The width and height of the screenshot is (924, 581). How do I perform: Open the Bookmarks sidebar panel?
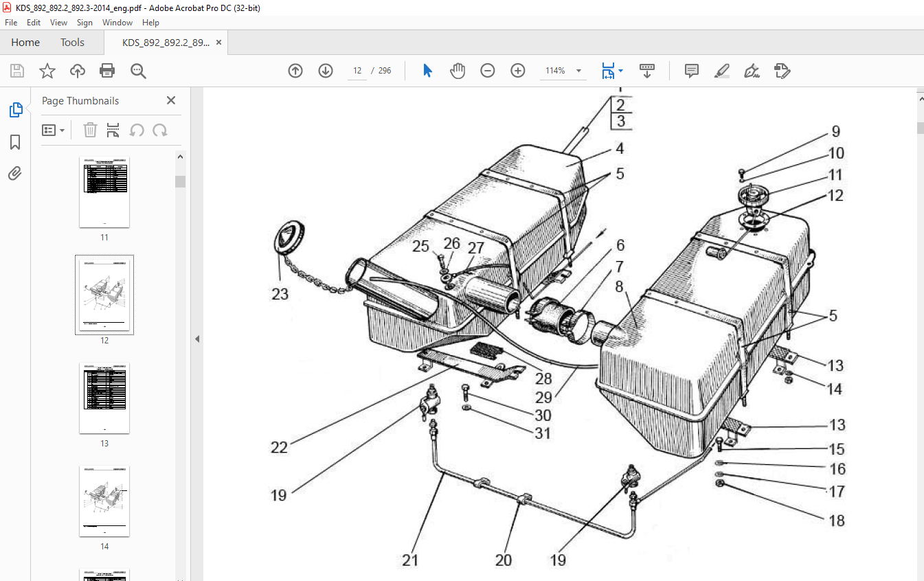[x=15, y=142]
